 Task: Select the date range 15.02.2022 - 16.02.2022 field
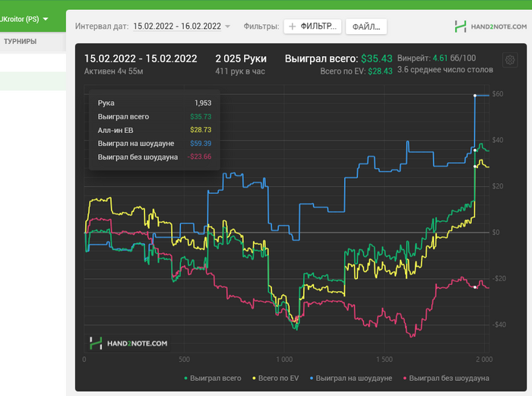pyautogui.click(x=177, y=27)
